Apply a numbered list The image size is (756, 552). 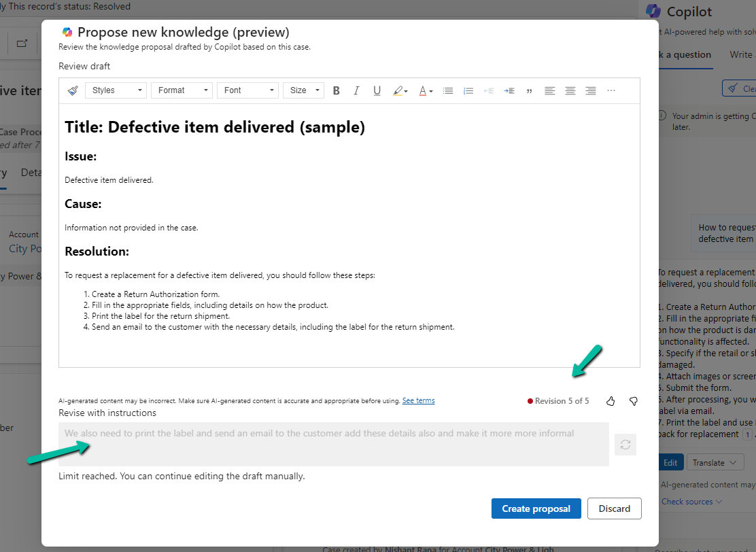(x=468, y=90)
